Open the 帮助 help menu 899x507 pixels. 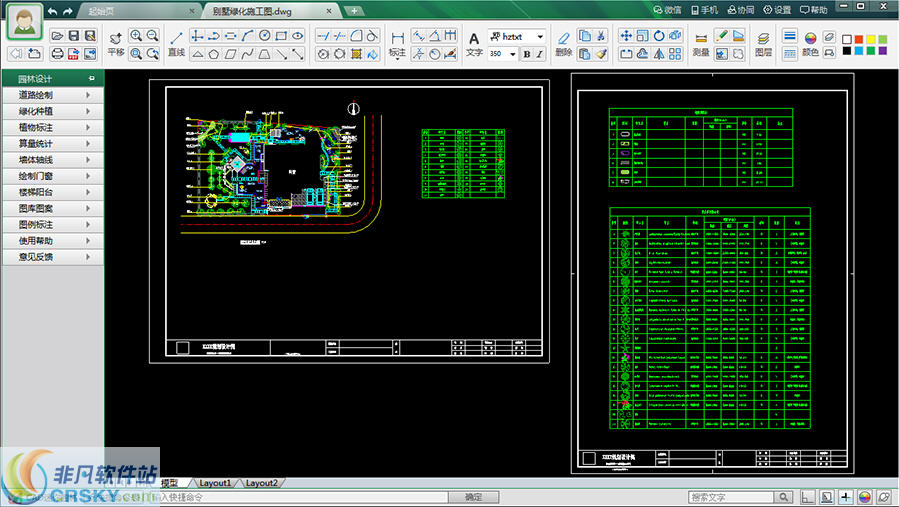click(814, 10)
